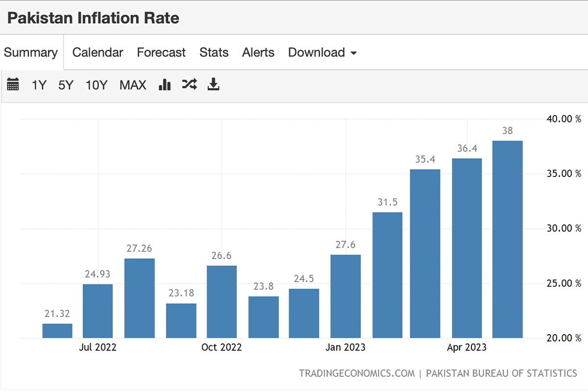The height and width of the screenshot is (392, 588).
Task: Expand the Download dropdown menu
Action: 322,52
